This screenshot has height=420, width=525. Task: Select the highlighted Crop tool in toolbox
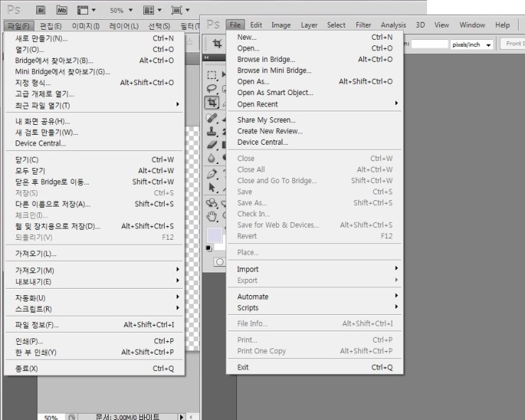(x=211, y=102)
